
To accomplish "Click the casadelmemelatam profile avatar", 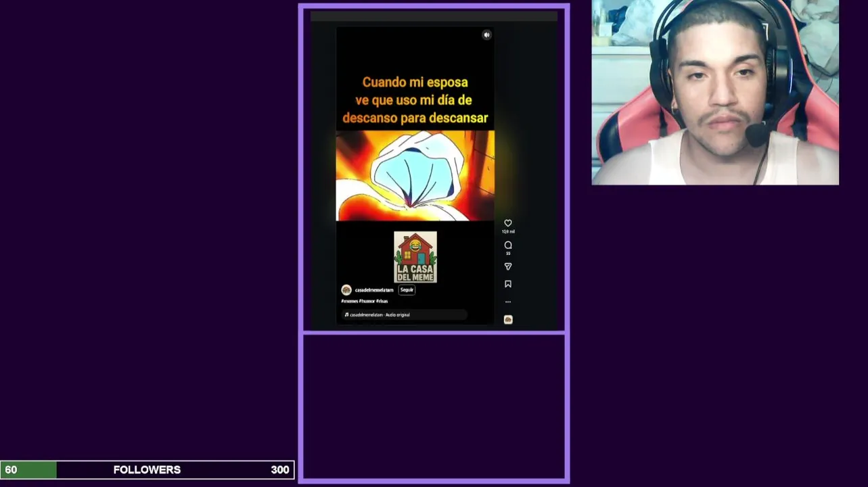I will [346, 290].
